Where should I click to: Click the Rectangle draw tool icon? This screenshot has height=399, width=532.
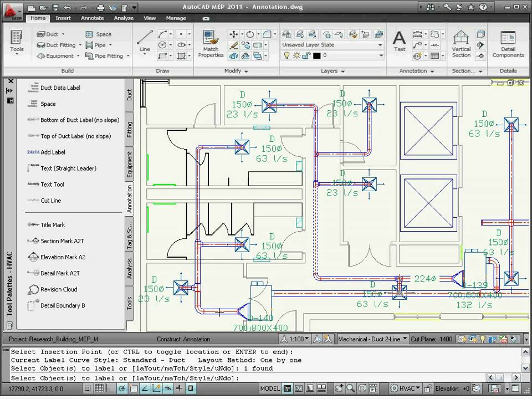tap(162, 55)
